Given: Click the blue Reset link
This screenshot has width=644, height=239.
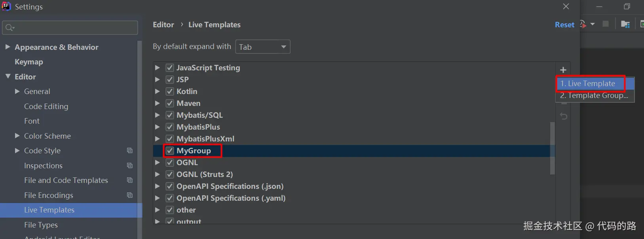Looking at the screenshot, I should pyautogui.click(x=564, y=25).
